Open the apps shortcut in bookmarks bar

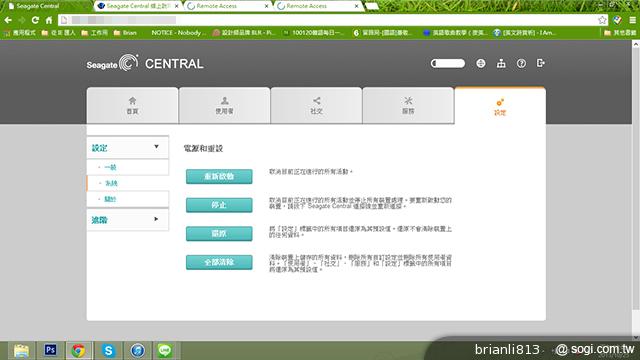point(20,33)
